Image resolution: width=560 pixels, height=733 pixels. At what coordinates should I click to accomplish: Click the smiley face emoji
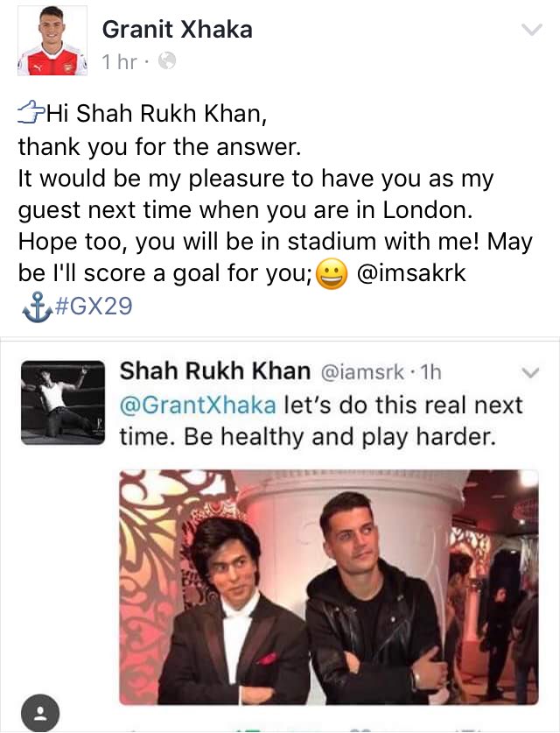332,274
